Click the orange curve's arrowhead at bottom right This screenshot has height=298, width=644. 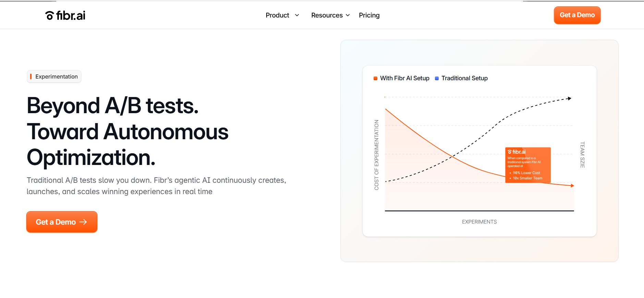tap(572, 186)
